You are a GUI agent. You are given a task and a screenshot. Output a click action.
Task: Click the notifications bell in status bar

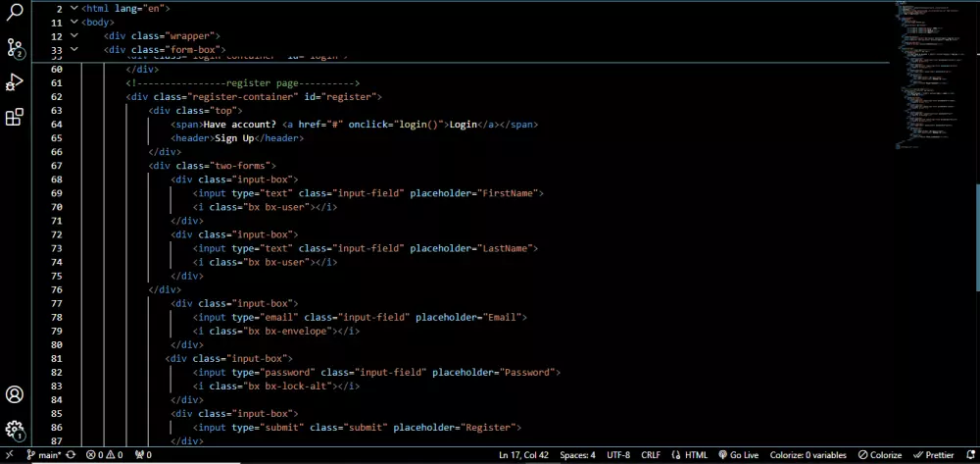click(969, 454)
